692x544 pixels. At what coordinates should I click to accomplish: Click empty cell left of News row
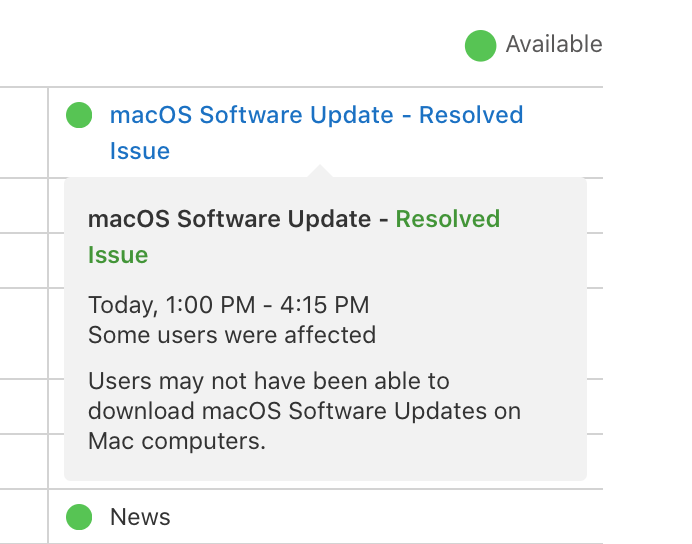(22, 517)
